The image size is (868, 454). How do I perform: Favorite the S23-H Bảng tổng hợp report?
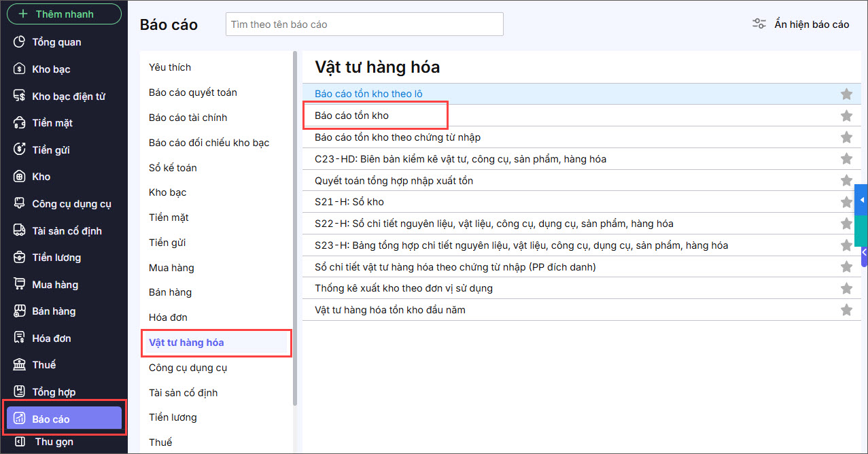click(x=846, y=245)
